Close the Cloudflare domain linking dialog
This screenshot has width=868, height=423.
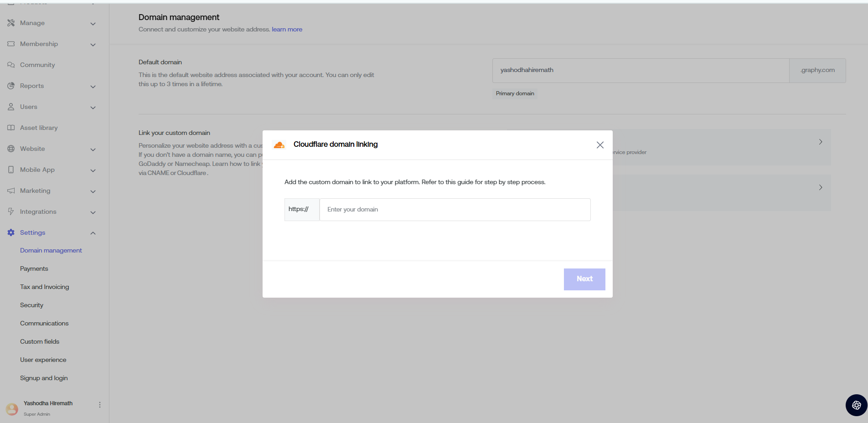click(600, 145)
